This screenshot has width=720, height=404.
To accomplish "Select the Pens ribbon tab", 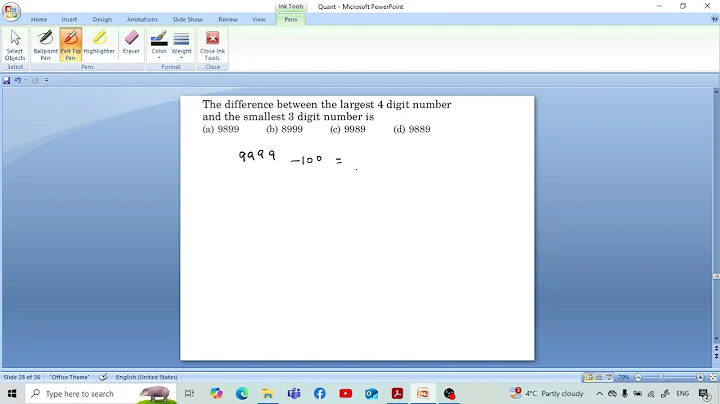I will [291, 19].
